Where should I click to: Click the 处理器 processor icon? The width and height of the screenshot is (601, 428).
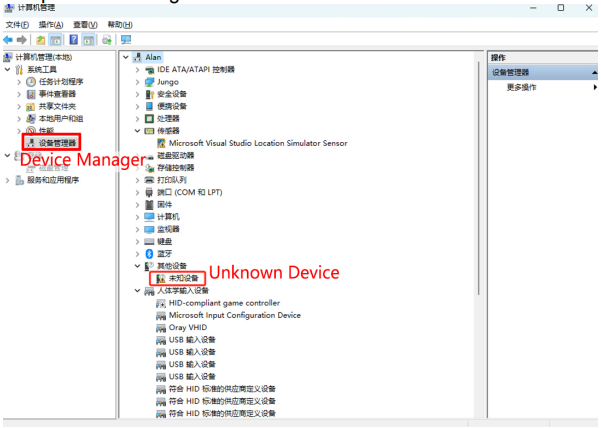tap(149, 118)
